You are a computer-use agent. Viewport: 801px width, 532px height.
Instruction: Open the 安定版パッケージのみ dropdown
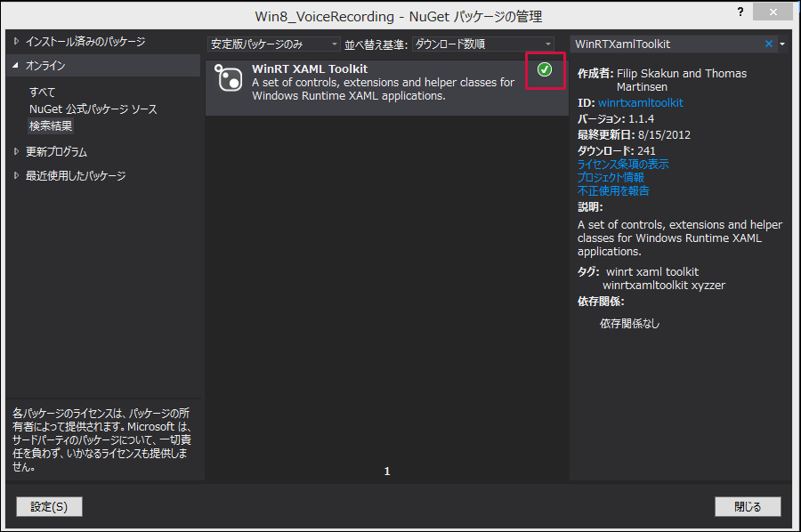(273, 44)
